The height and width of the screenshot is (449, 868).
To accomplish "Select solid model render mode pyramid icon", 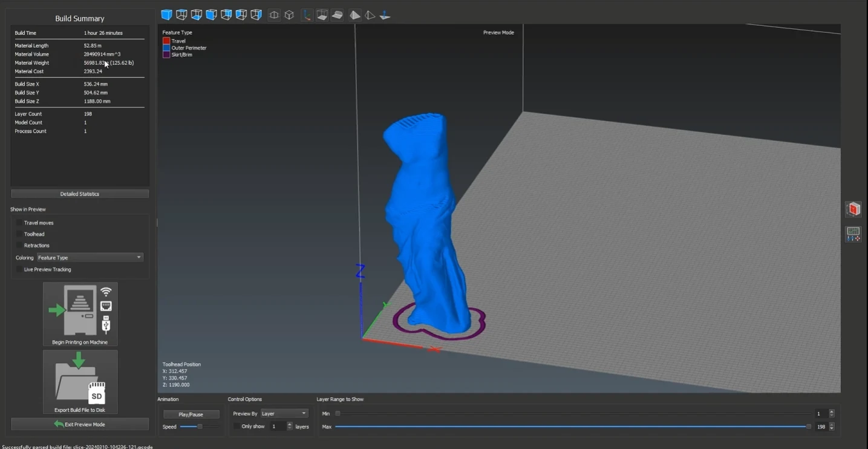I will tap(355, 15).
